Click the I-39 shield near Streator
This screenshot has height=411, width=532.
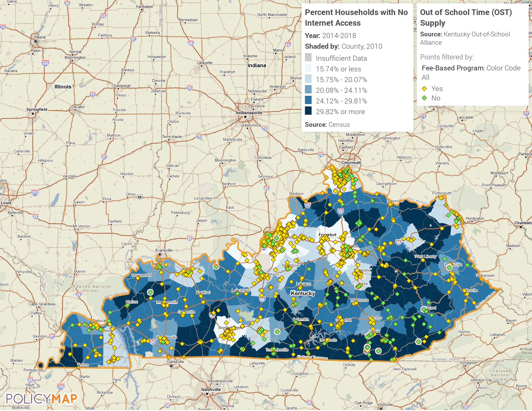pos(67,3)
